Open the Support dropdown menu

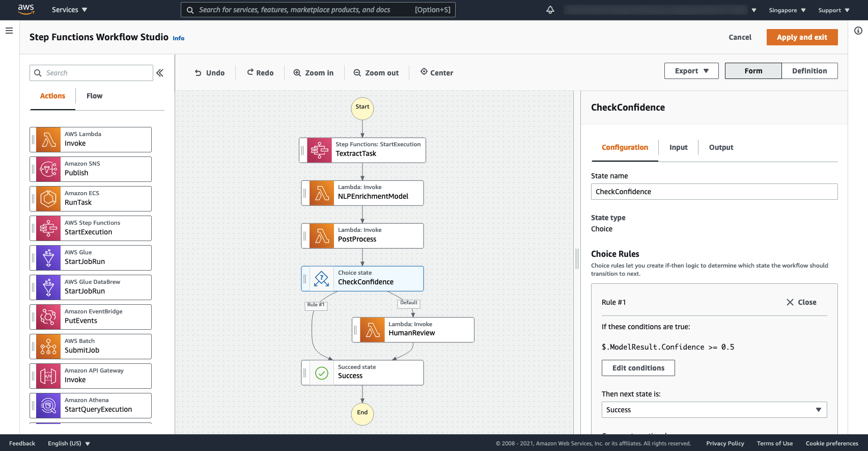834,10
